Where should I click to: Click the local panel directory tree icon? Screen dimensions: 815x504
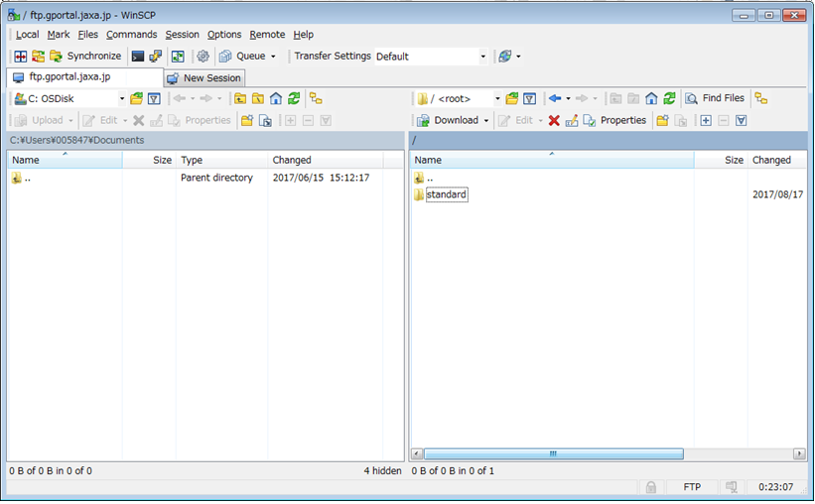pyautogui.click(x=316, y=98)
